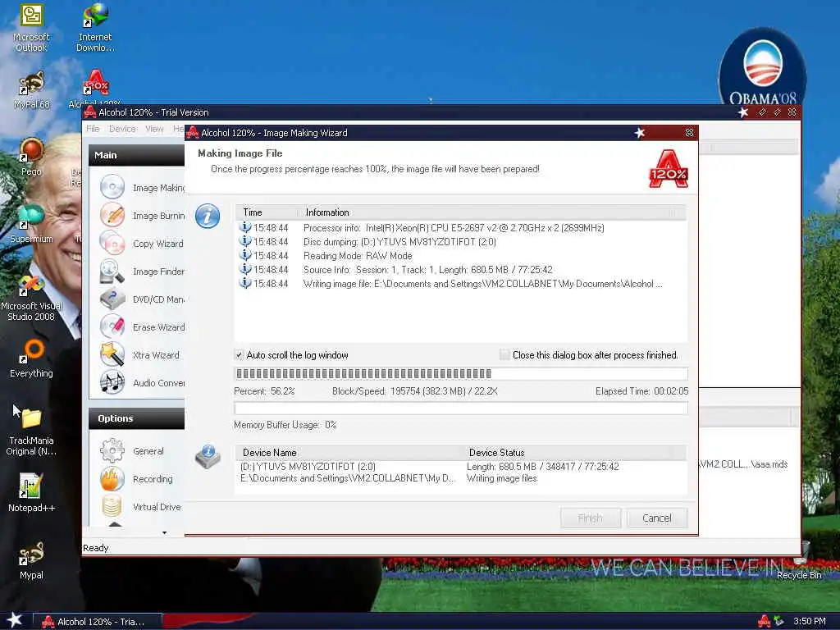Select the Everything search desktop icon

coord(31,358)
